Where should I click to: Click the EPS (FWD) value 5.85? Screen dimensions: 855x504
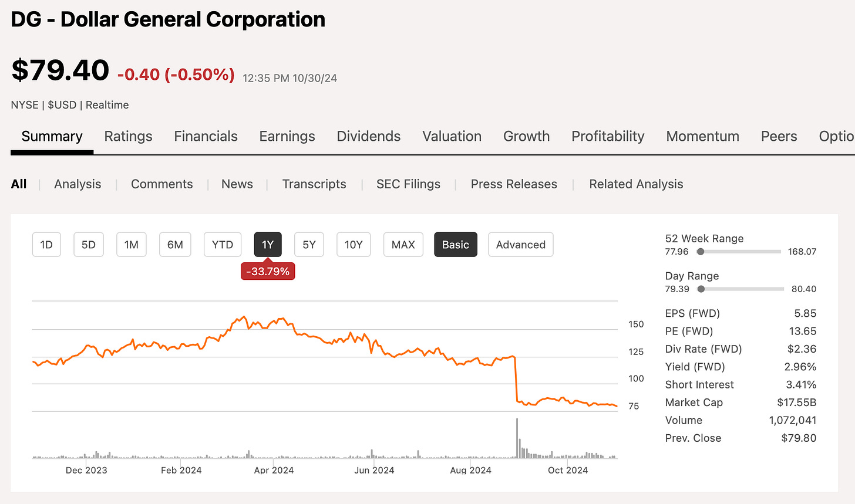[x=805, y=313]
